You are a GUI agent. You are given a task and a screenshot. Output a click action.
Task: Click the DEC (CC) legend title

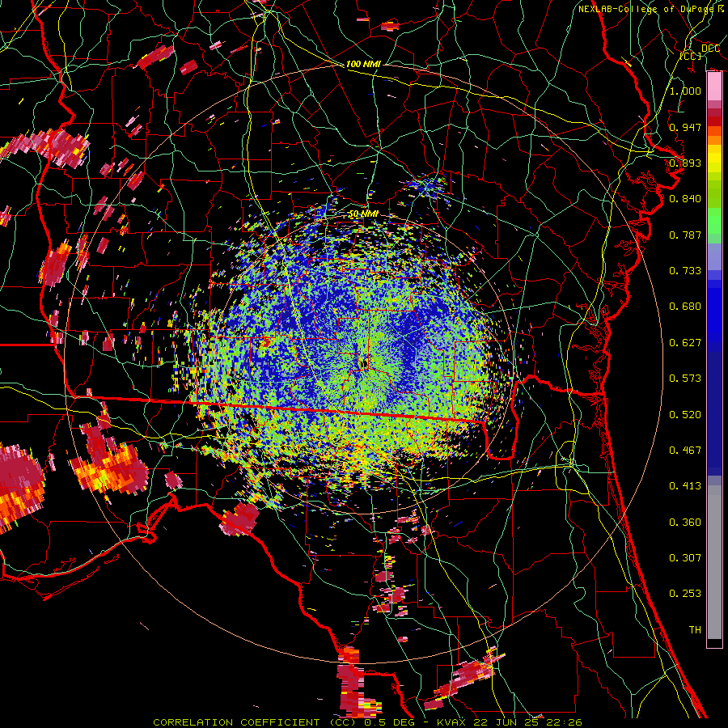pyautogui.click(x=700, y=52)
